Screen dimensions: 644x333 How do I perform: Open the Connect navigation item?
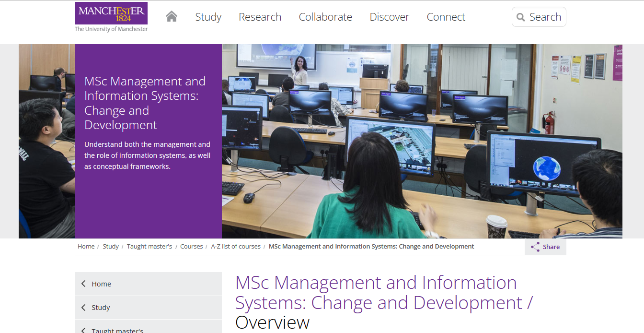pos(446,17)
